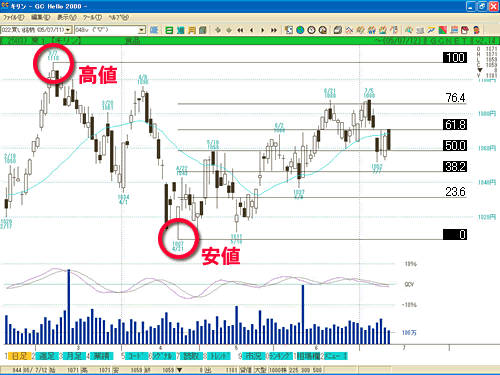Expand the first stock list dropdown arrow
Screen dimensions: 500x375
pos(68,30)
